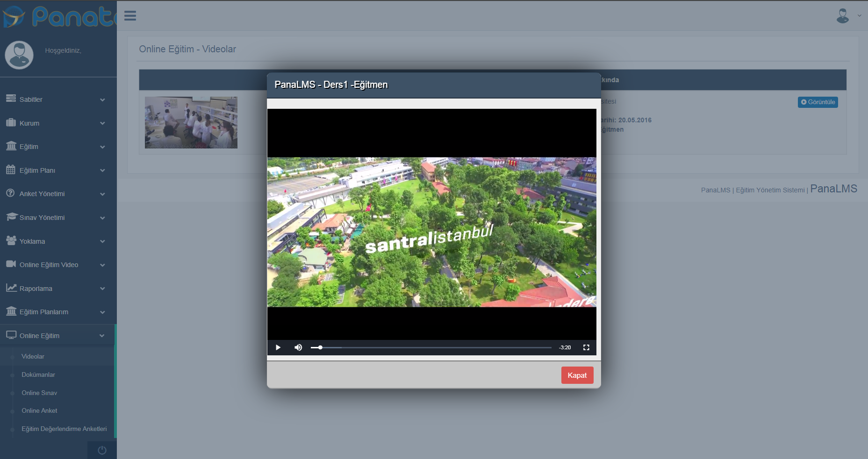Expand the Sabitler chevron
Image resolution: width=868 pixels, height=459 pixels.
[102, 100]
